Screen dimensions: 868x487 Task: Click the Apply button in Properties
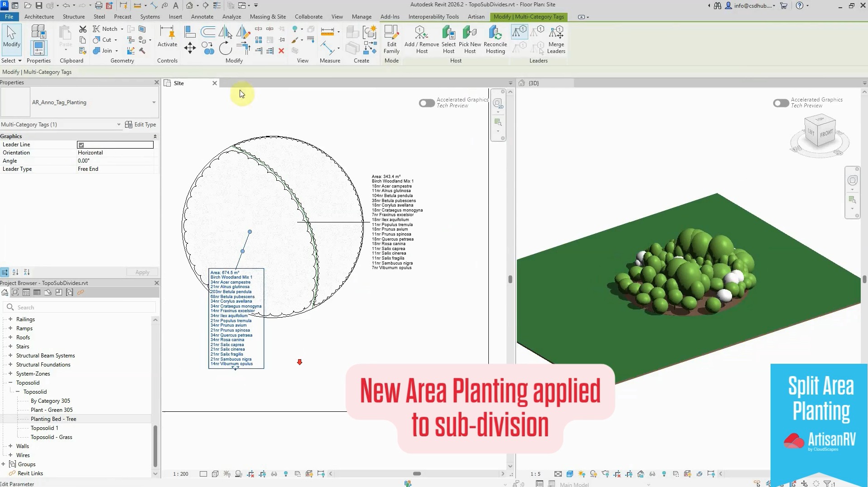pyautogui.click(x=142, y=272)
